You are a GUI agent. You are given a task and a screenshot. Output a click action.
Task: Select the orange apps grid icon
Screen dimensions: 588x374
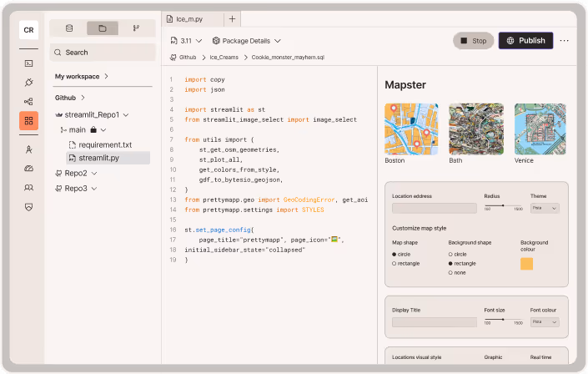pyautogui.click(x=28, y=120)
